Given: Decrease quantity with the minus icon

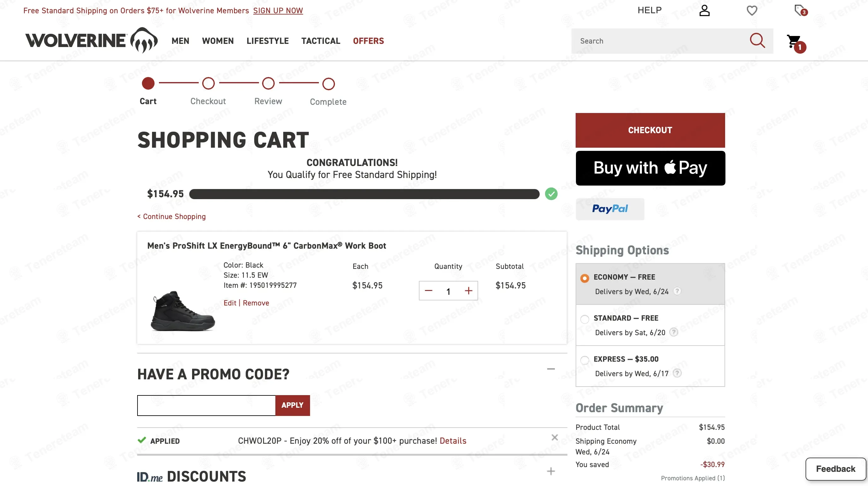Looking at the screenshot, I should (428, 291).
